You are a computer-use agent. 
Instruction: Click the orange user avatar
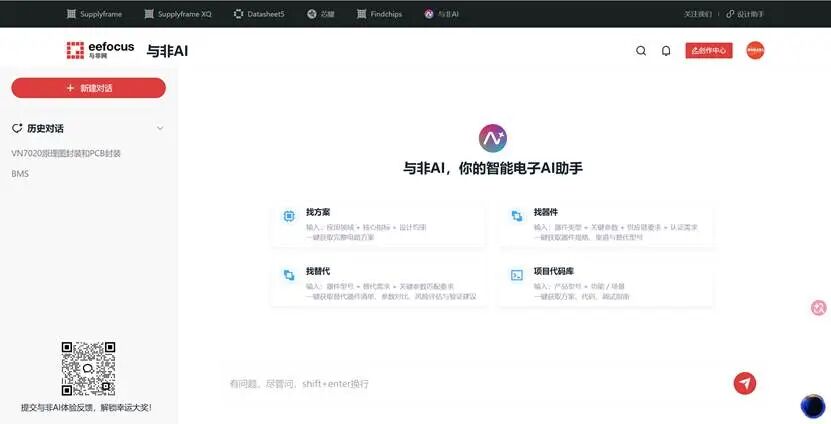tap(755, 50)
